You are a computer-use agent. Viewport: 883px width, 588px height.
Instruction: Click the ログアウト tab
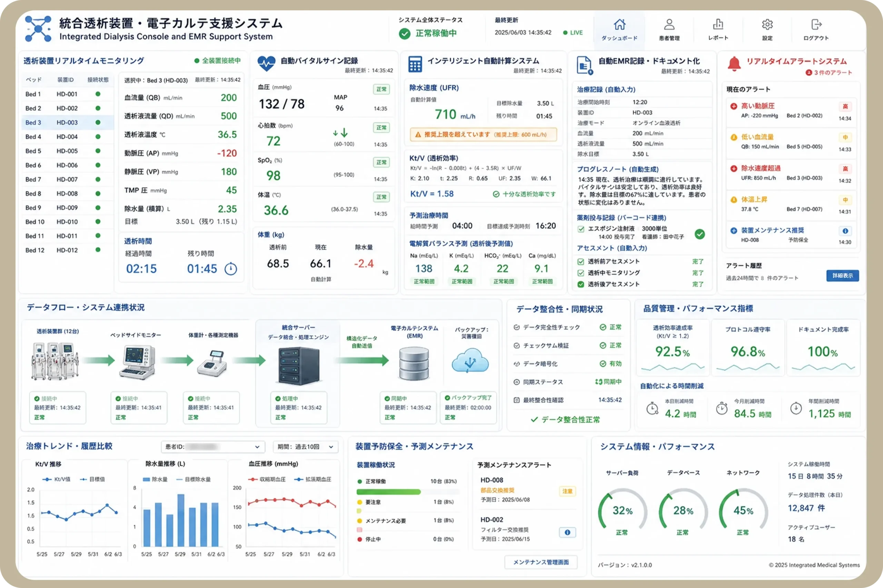pos(816,30)
